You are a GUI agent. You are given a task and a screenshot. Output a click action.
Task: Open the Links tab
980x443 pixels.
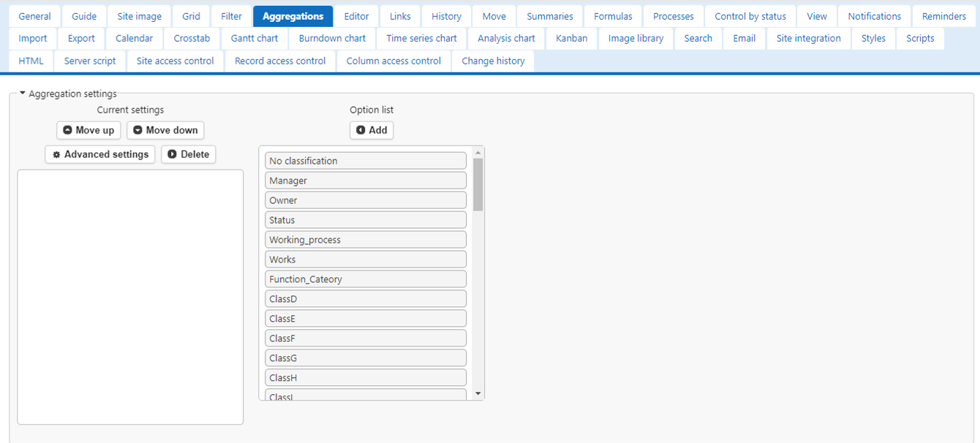[x=400, y=16]
